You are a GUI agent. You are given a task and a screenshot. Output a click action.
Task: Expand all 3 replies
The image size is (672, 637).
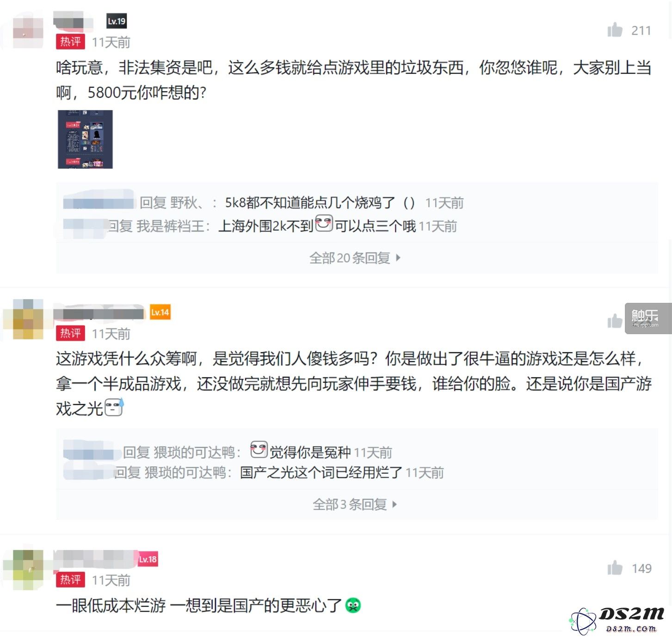pyautogui.click(x=355, y=504)
